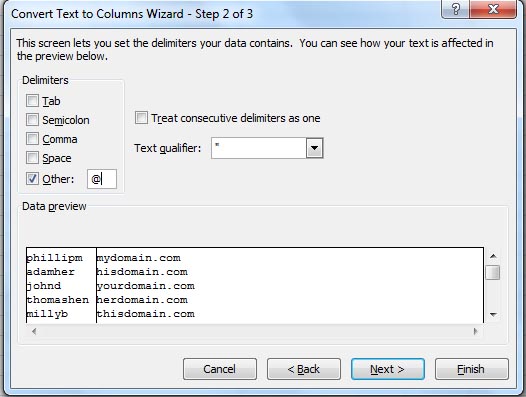Click the preview horizontal scroll left arrow
526x397 pixels.
point(34,332)
